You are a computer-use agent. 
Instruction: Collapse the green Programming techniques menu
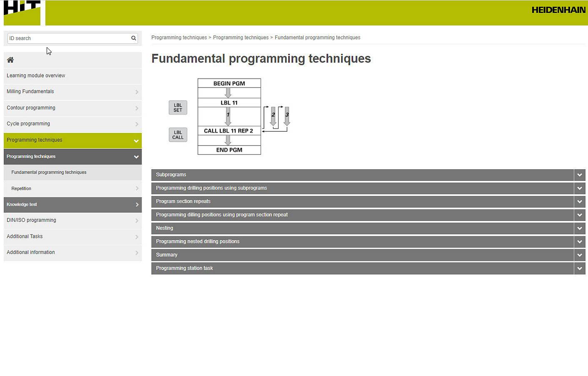click(136, 141)
